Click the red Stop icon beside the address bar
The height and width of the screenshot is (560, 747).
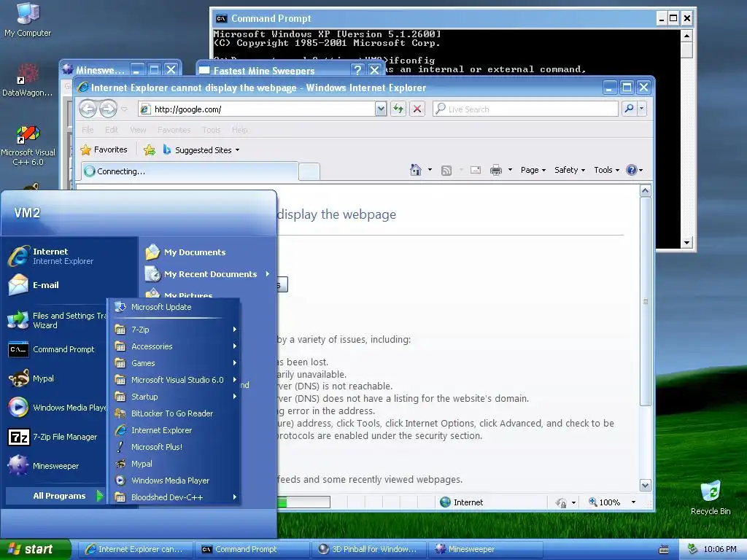point(417,109)
